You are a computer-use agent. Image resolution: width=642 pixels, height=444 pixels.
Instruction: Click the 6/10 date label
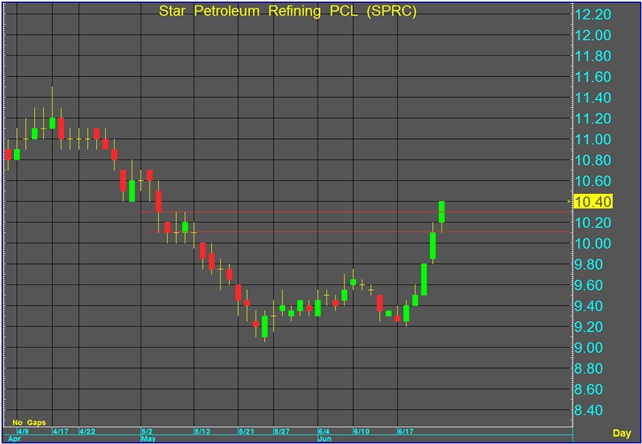click(x=362, y=432)
